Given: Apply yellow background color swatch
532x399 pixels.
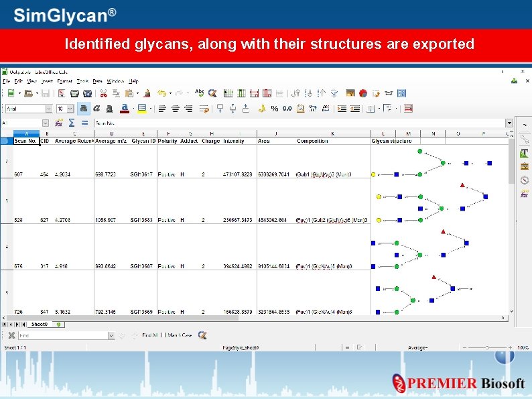Looking at the screenshot, I should tap(142, 109).
